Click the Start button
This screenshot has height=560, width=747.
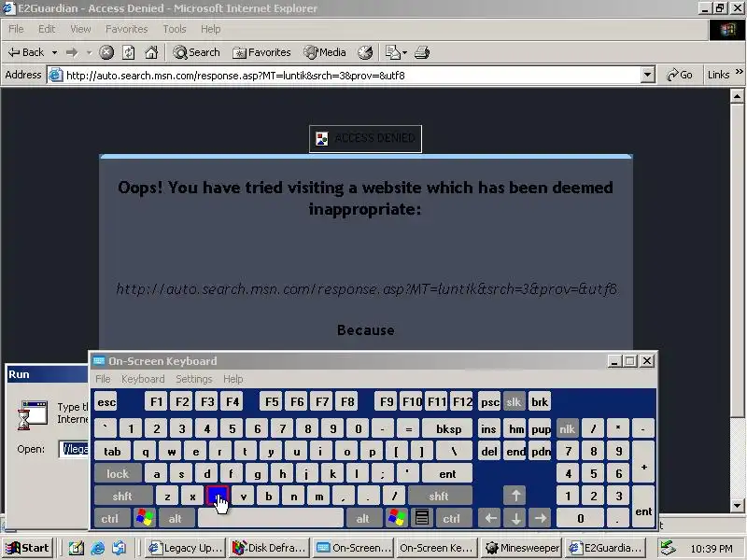tap(28, 548)
